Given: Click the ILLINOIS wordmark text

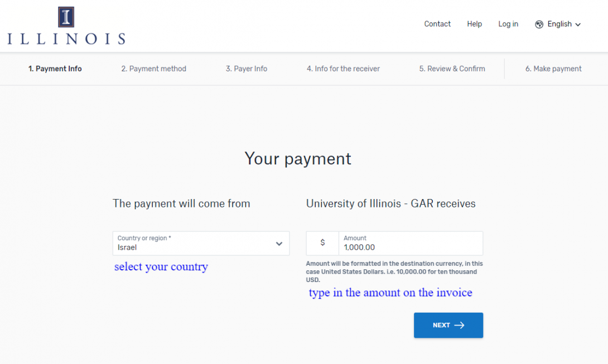Looking at the screenshot, I should [x=66, y=39].
